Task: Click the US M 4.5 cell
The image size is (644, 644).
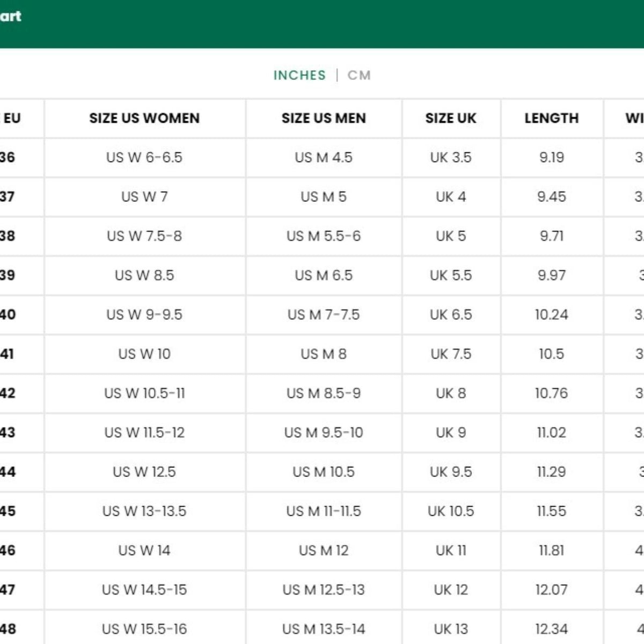Action: click(x=324, y=157)
